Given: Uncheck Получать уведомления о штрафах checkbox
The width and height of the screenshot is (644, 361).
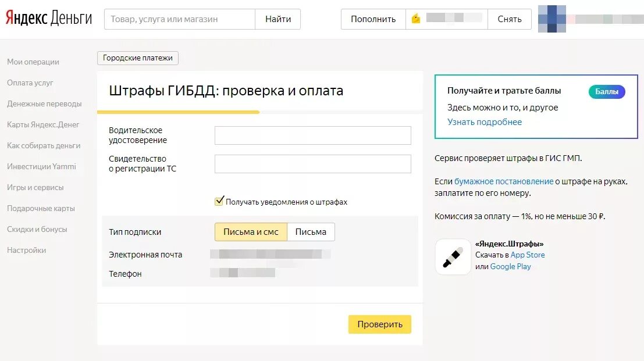Looking at the screenshot, I should click(219, 201).
